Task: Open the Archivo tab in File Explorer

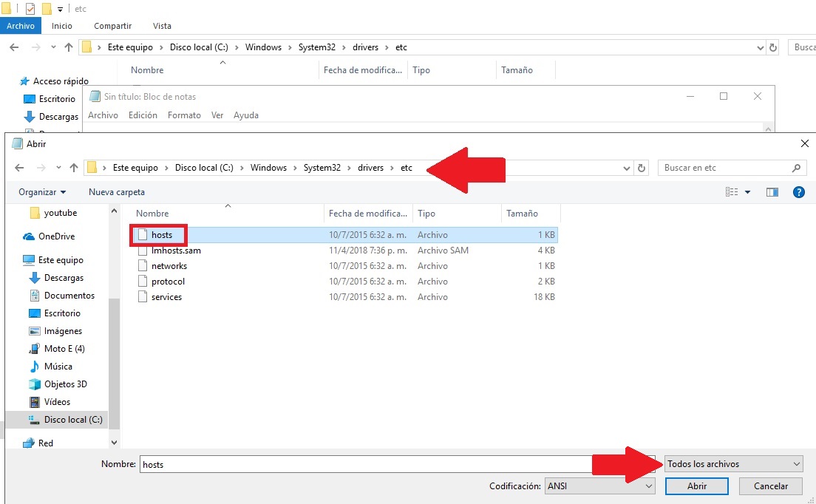Action: click(20, 25)
